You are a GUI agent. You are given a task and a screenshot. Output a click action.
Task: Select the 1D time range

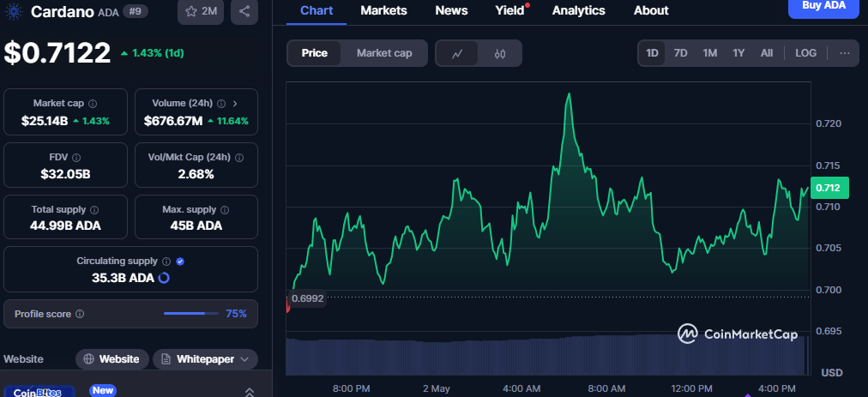652,53
